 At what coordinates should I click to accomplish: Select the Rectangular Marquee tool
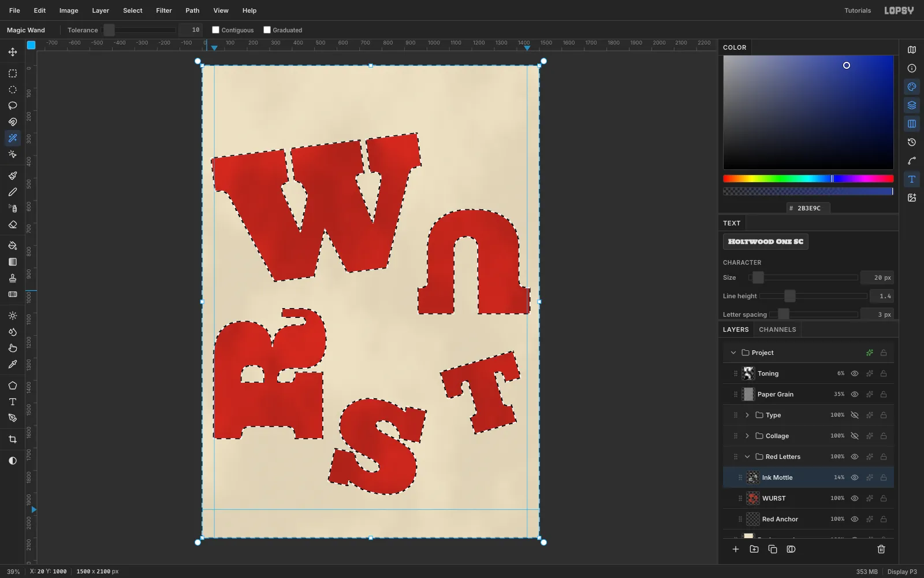click(13, 73)
